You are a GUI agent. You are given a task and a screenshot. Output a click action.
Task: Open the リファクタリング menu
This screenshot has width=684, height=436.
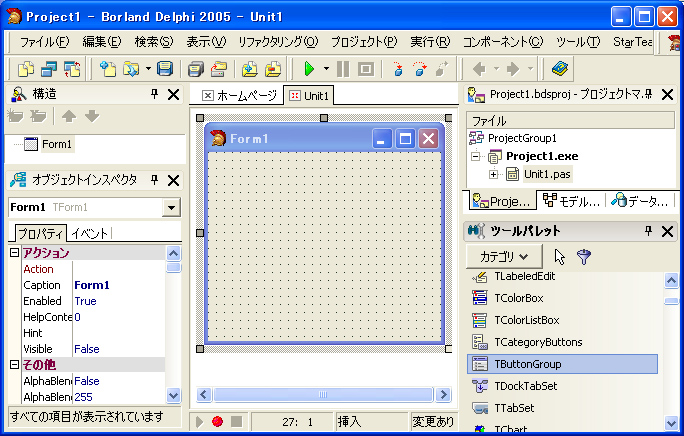point(278,41)
